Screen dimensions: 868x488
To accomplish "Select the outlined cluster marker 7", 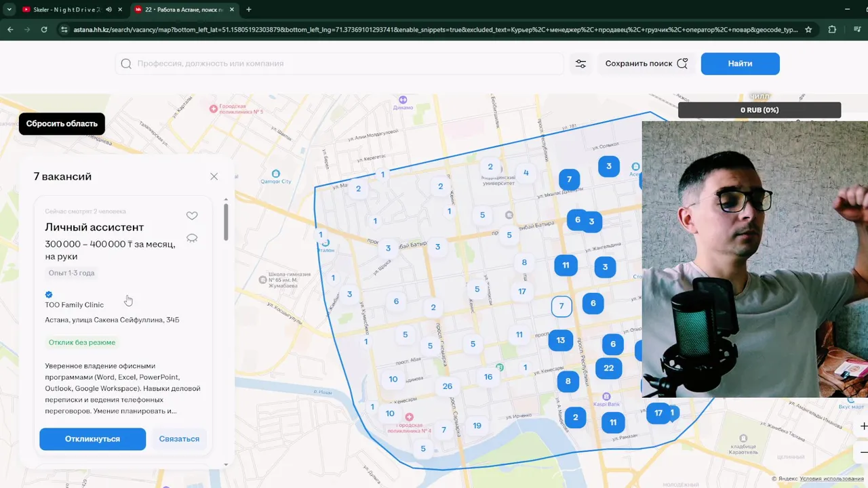I will pyautogui.click(x=561, y=306).
